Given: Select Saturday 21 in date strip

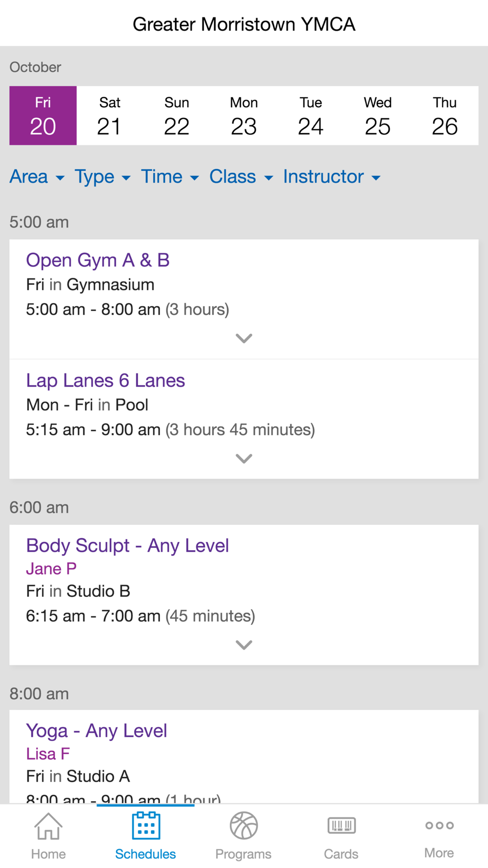Looking at the screenshot, I should click(110, 116).
